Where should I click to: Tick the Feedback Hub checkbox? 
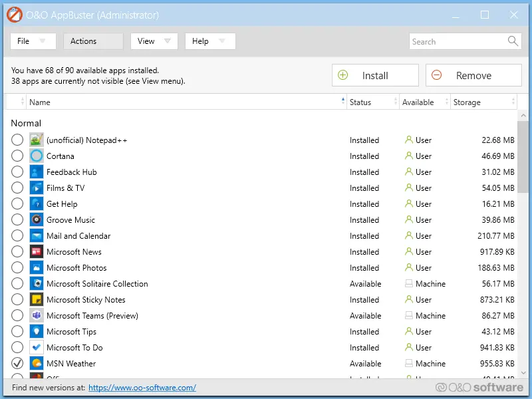(x=17, y=172)
